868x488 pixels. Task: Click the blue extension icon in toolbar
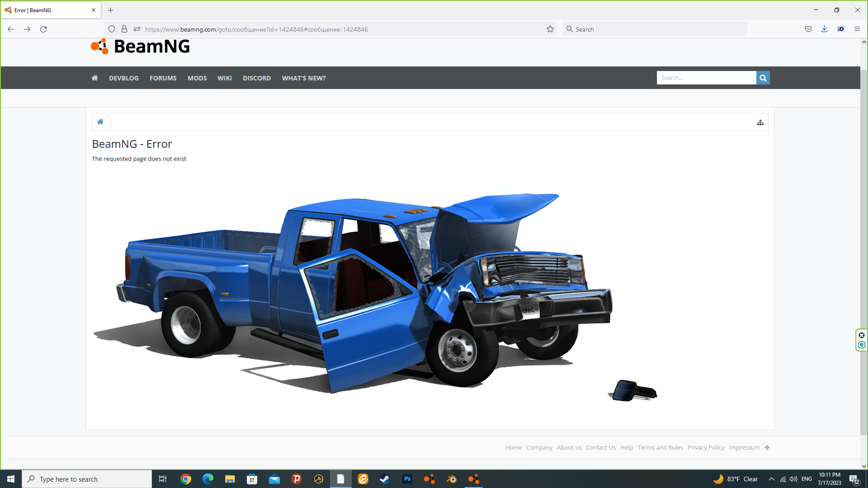click(x=841, y=29)
